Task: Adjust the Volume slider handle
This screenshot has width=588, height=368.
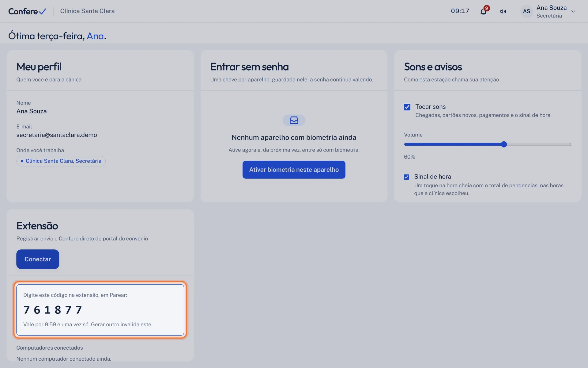Action: tap(504, 144)
